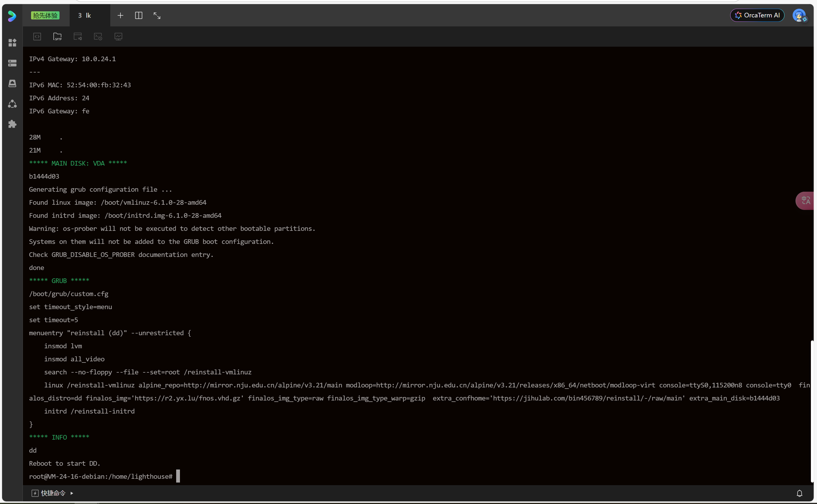The height and width of the screenshot is (504, 817).
Task: Open the plugins puzzle sidebar icon
Action: [12, 124]
